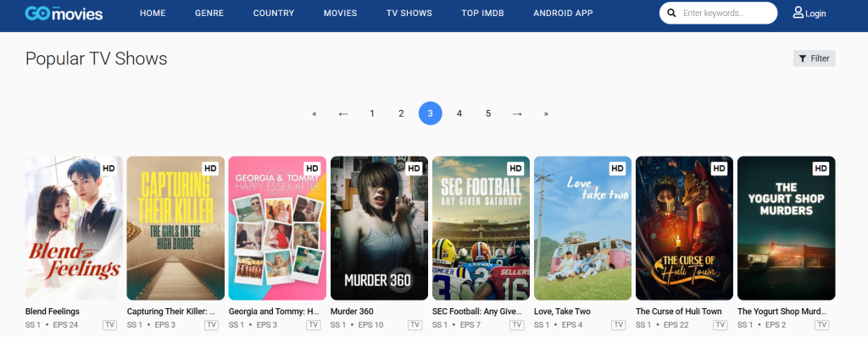Click the HD badge on Yogurt Shop Murders
Viewport: 868px width, 337px height.
tap(821, 168)
